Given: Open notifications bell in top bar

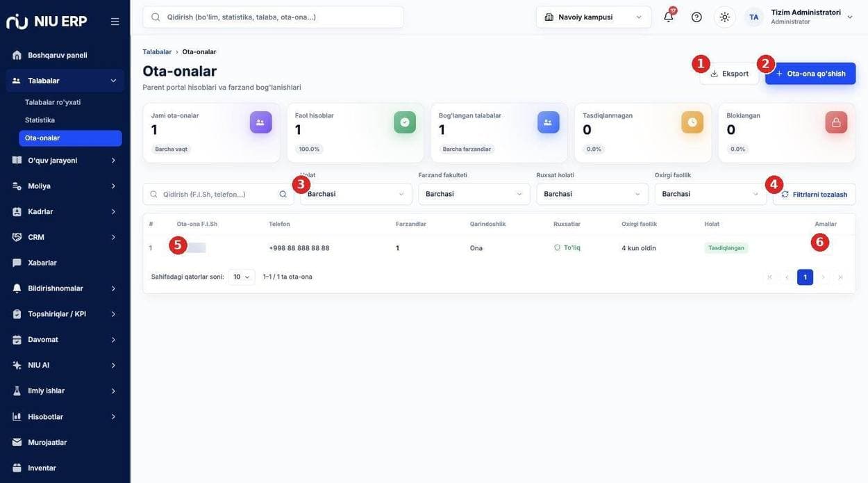Looking at the screenshot, I should pos(669,17).
